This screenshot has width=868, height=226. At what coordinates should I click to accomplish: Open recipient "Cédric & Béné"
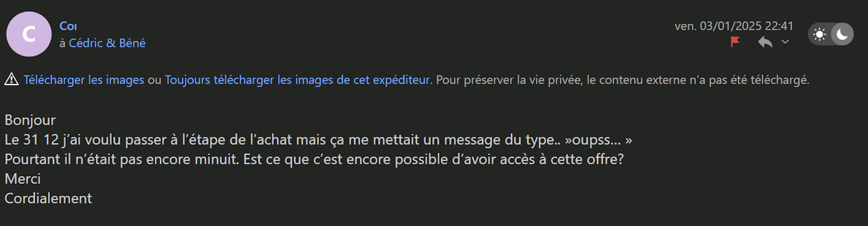pos(107,43)
